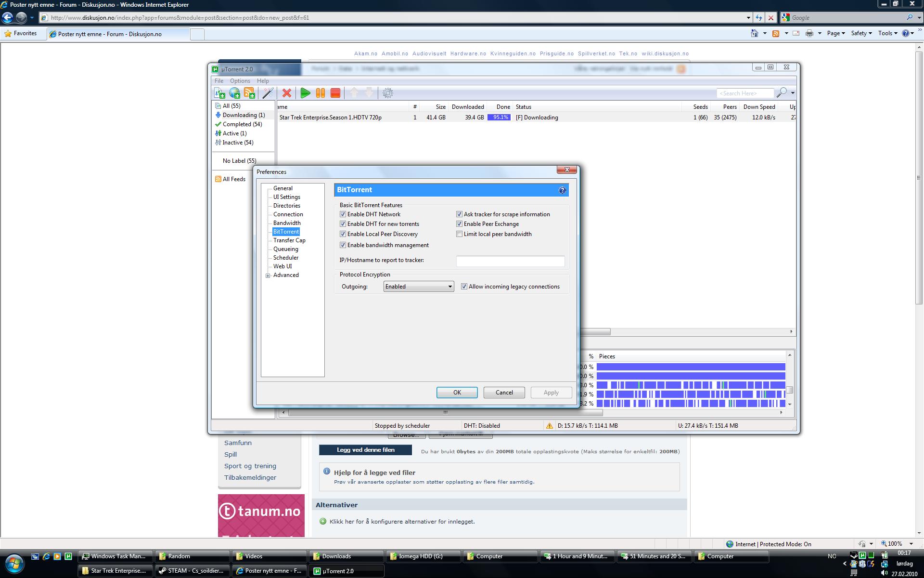Click the Add Torrent from URL globe icon

235,93
